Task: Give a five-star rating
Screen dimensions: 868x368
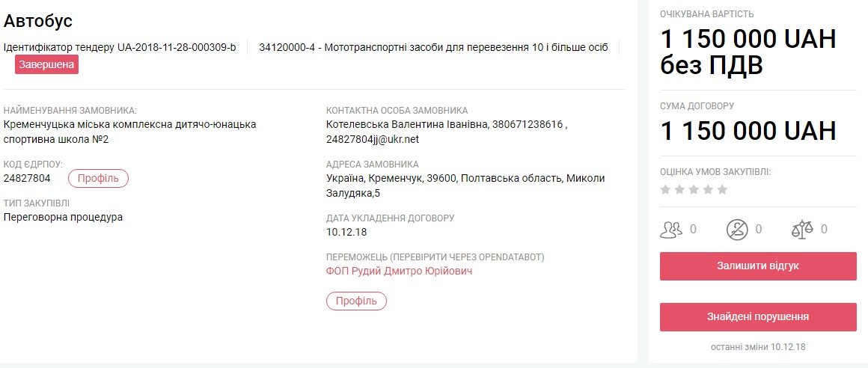Action: (722, 190)
